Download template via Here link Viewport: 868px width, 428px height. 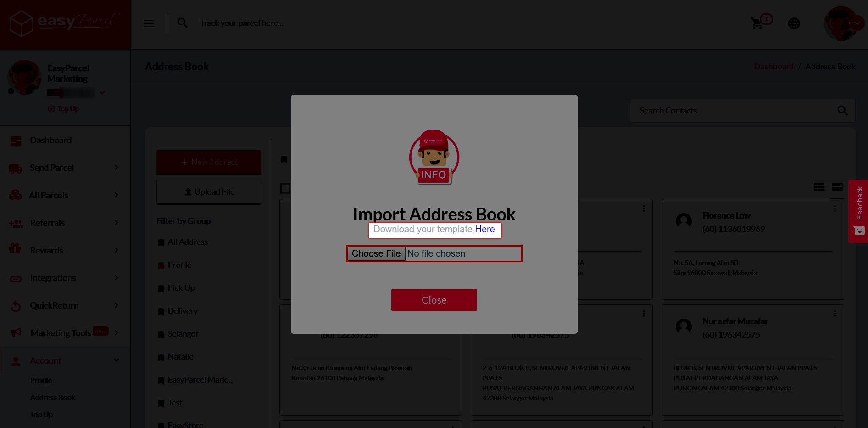[485, 229]
